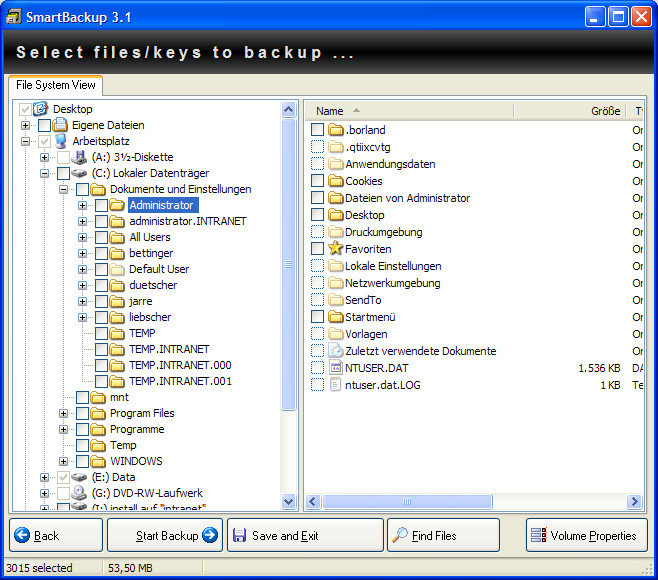658x580 pixels.
Task: Click the Default User folder icon
Action: (x=117, y=269)
